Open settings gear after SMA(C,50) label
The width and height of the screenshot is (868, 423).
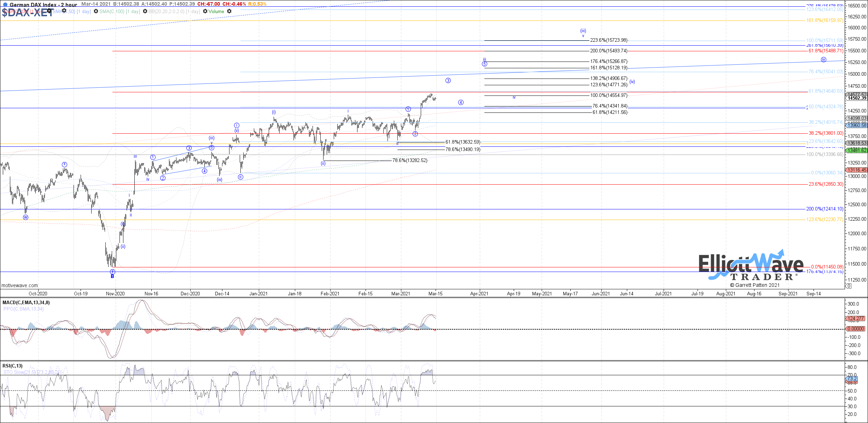[96, 12]
